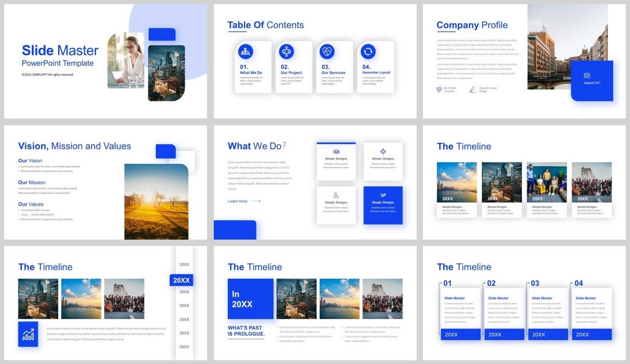Viewport: 630px width, 364px height.
Task: Click the team icon in the blue-topped Simple Designs card
Action: tap(337, 152)
